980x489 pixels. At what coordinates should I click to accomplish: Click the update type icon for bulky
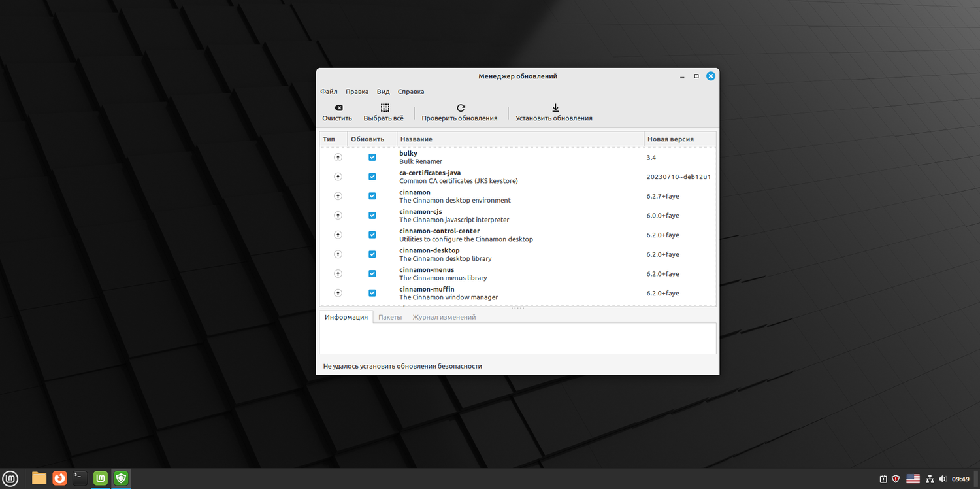pos(338,158)
